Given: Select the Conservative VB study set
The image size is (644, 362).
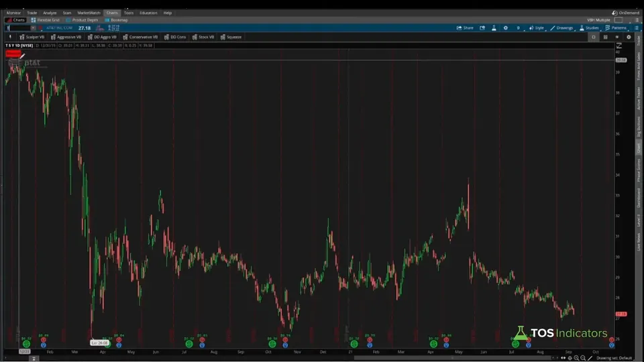Looking at the screenshot, I should 140,37.
